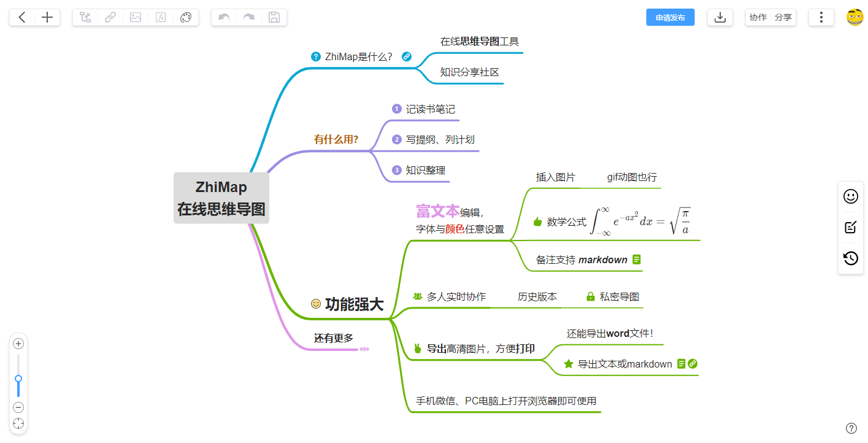868x443 pixels.
Task: Open the emoji sticker panel icon
Action: [x=851, y=196]
